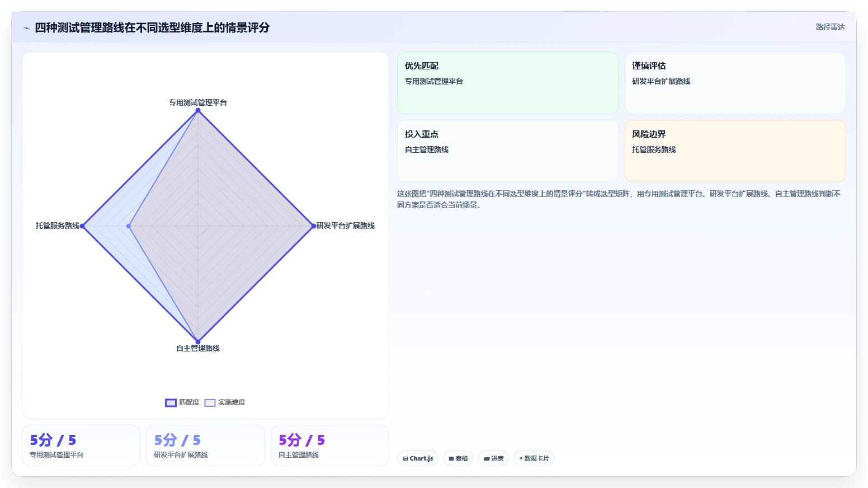Click the icon inside the Chart.js chip
The height and width of the screenshot is (488, 868).
(405, 459)
